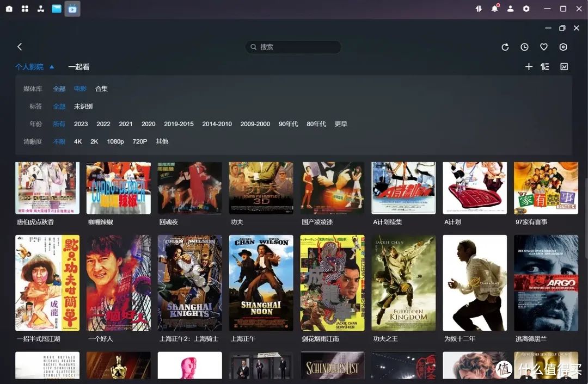The height and width of the screenshot is (384, 588).
Task: Open the hexagon settings icon in the header
Action: (x=563, y=47)
